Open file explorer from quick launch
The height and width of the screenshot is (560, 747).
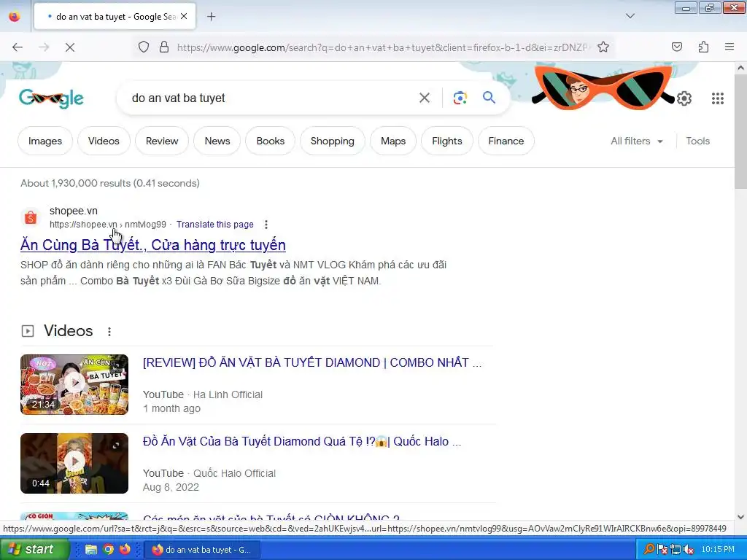point(91,549)
